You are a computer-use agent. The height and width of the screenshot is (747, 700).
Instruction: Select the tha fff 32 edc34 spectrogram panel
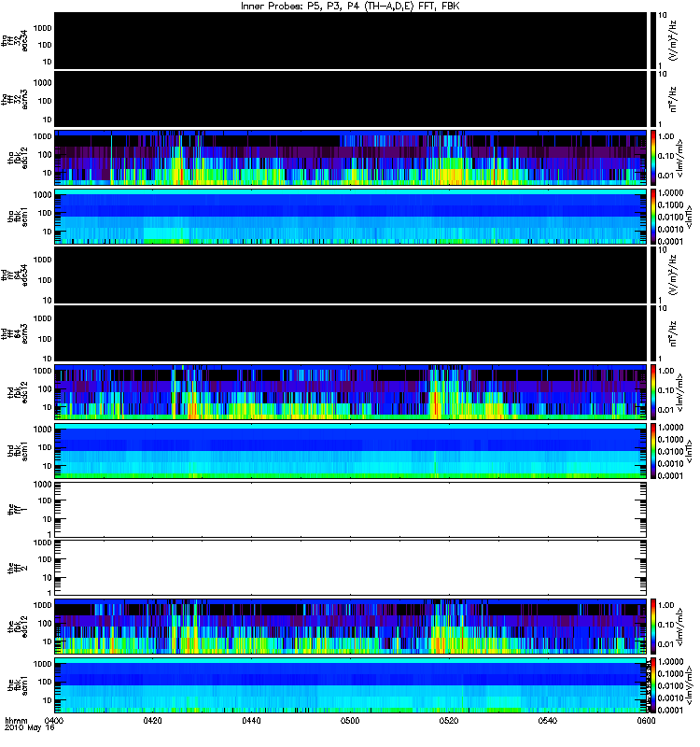(x=350, y=40)
